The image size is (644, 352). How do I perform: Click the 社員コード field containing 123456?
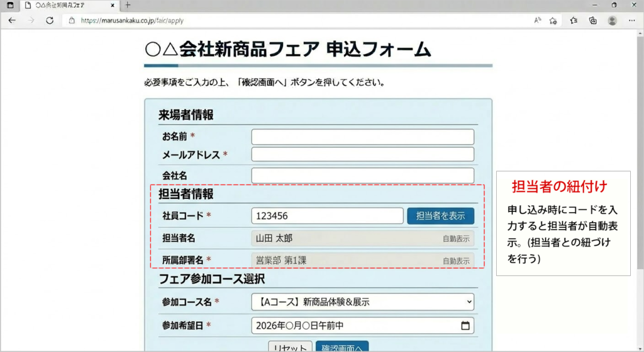(x=327, y=216)
